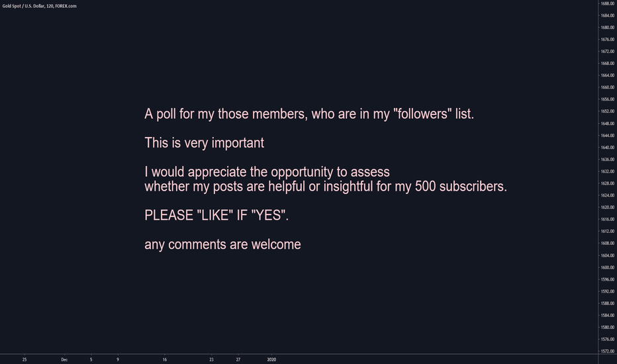Click the 23 date on time axis

(211, 359)
